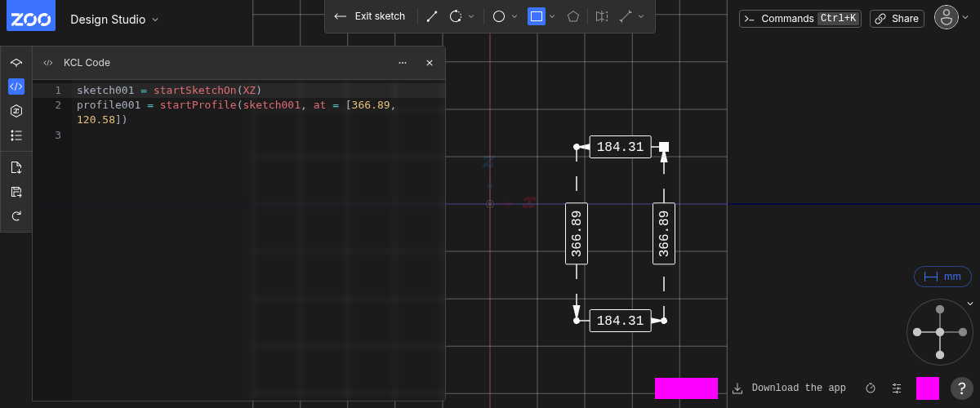
Task: Expand the Rectangle tool dropdown arrow
Action: 553,16
